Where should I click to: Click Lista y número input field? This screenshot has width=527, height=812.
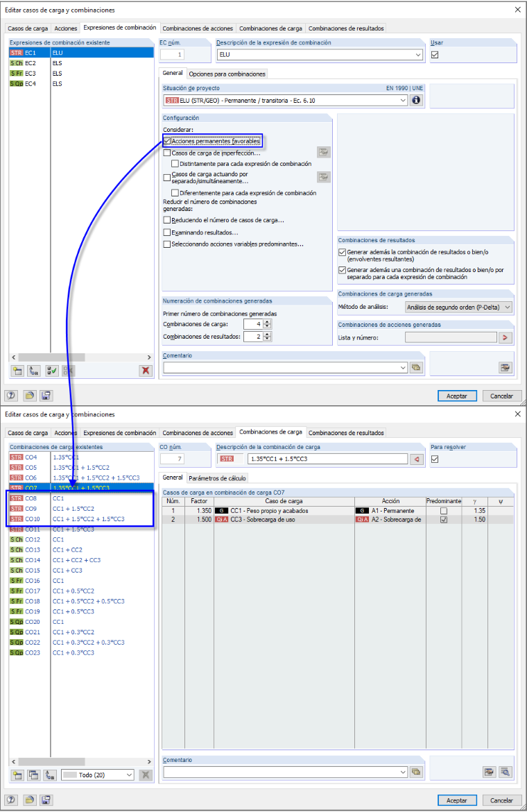point(451,338)
